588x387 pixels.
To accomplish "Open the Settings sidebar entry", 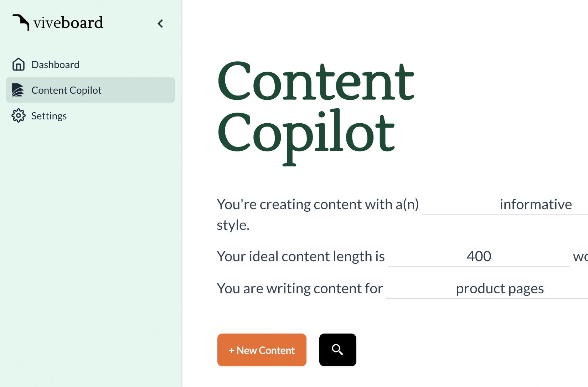I will [49, 115].
